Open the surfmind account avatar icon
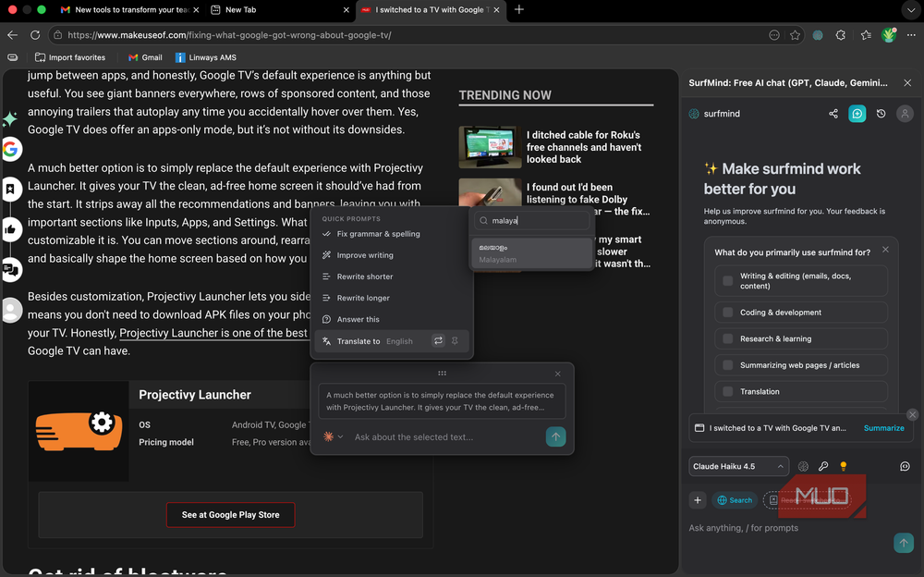This screenshot has height=577, width=924. pos(905,114)
